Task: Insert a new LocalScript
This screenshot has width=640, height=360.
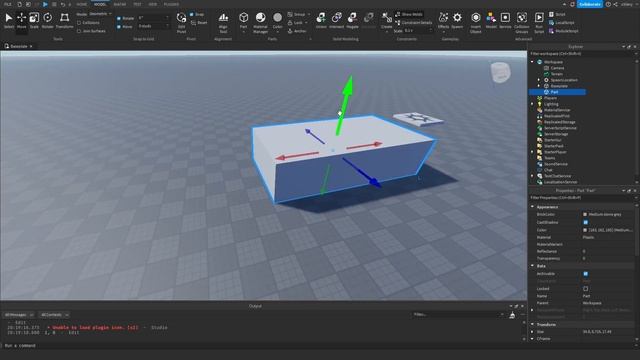Action: (x=562, y=23)
